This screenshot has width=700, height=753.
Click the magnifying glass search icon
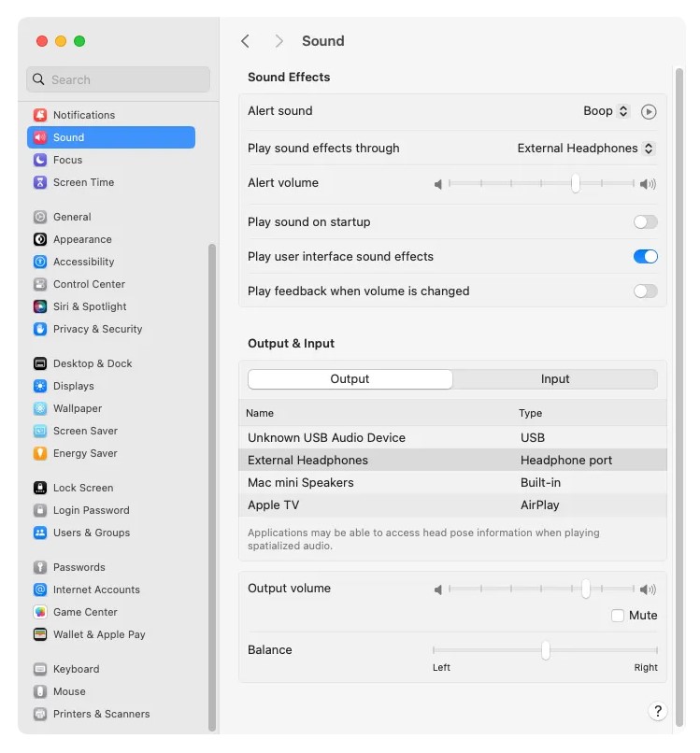click(x=38, y=79)
